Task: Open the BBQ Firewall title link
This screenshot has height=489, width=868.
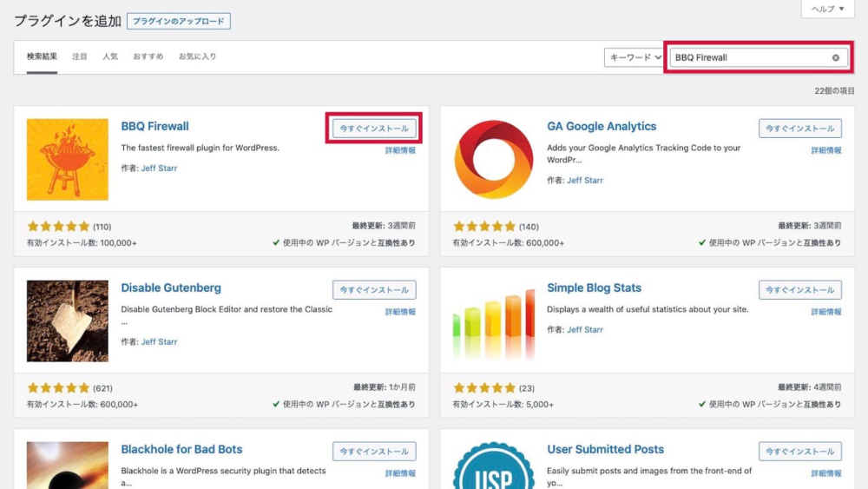Action: (x=155, y=126)
